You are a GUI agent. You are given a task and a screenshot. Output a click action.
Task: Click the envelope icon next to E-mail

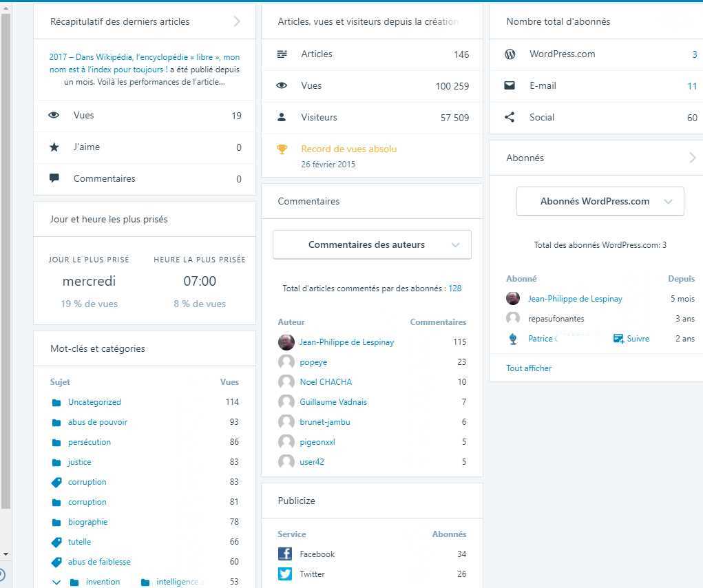[x=509, y=85]
